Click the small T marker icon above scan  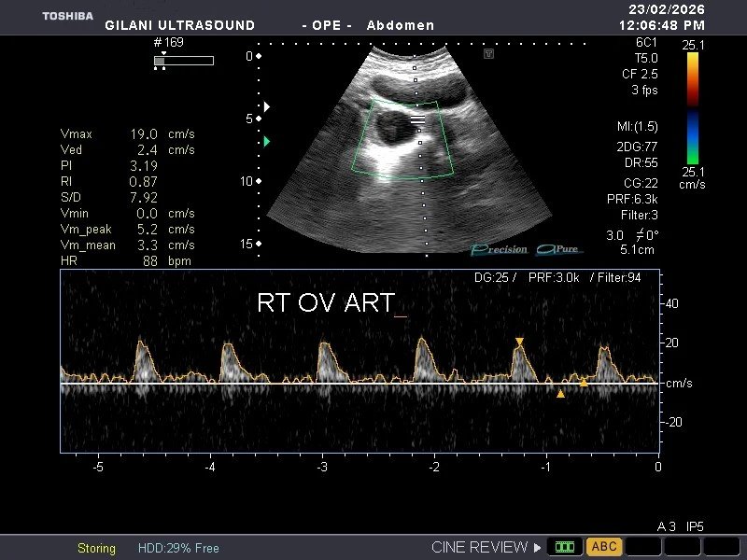488,53
